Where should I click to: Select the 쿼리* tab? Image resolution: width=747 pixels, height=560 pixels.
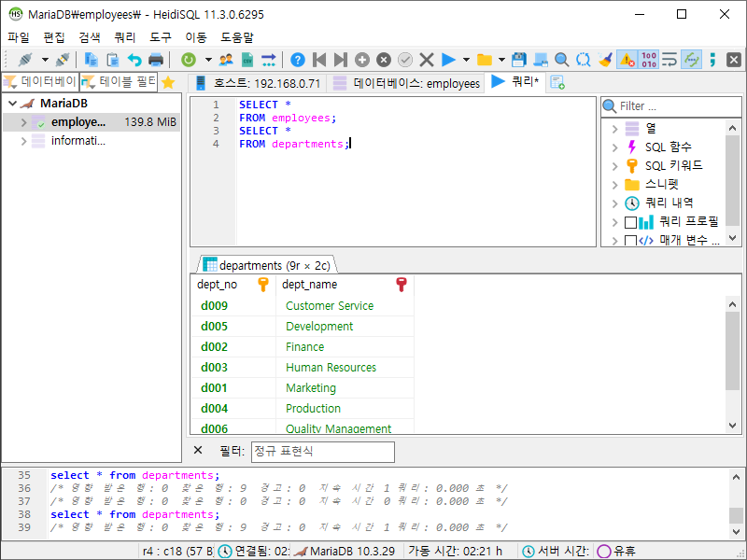(x=515, y=82)
